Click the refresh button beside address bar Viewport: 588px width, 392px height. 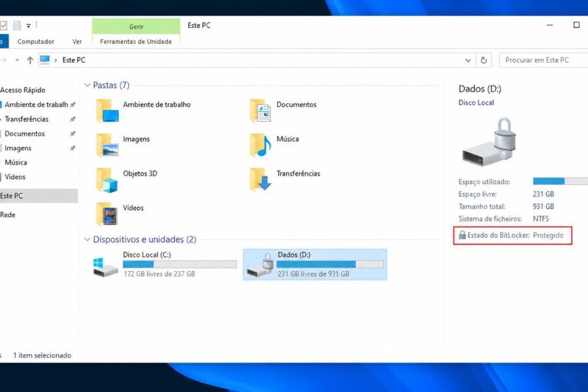(x=483, y=60)
